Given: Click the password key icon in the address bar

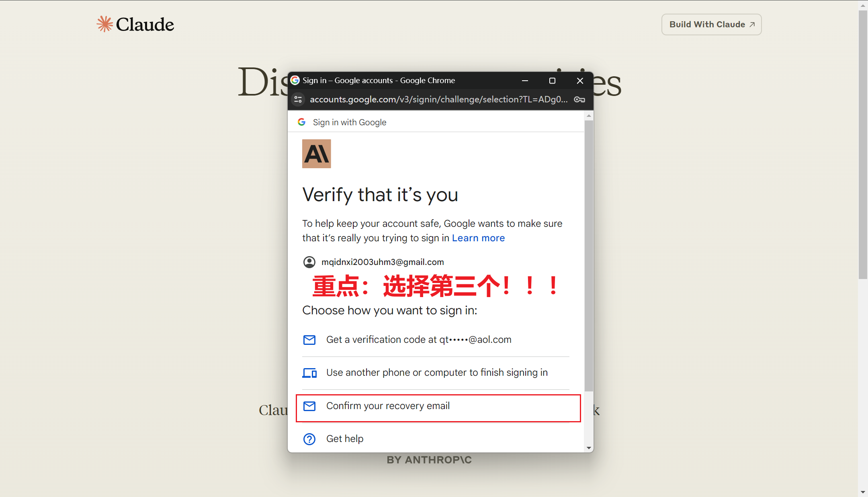Looking at the screenshot, I should click(x=579, y=100).
